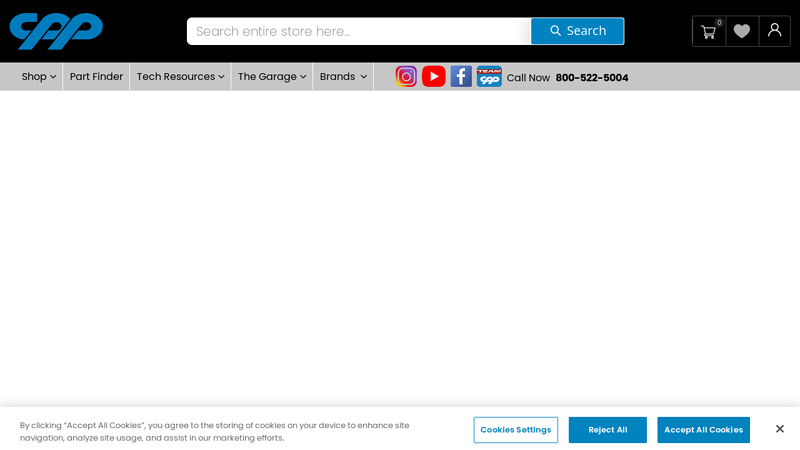Expand the Shop menu
The image size is (800, 450).
coord(39,77)
